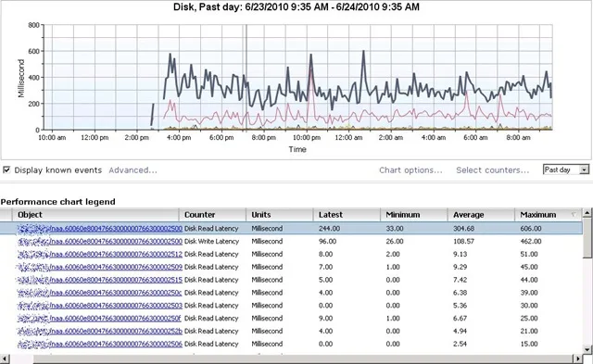Click the 51.00 maximum value
This screenshot has width=593, height=364.
point(529,254)
